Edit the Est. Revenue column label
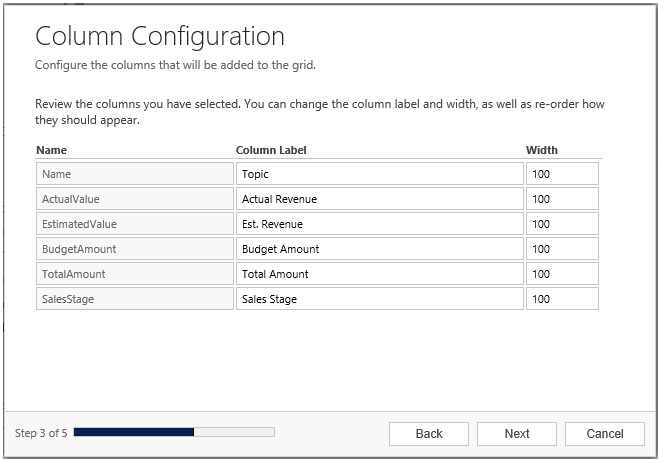 pos(380,224)
